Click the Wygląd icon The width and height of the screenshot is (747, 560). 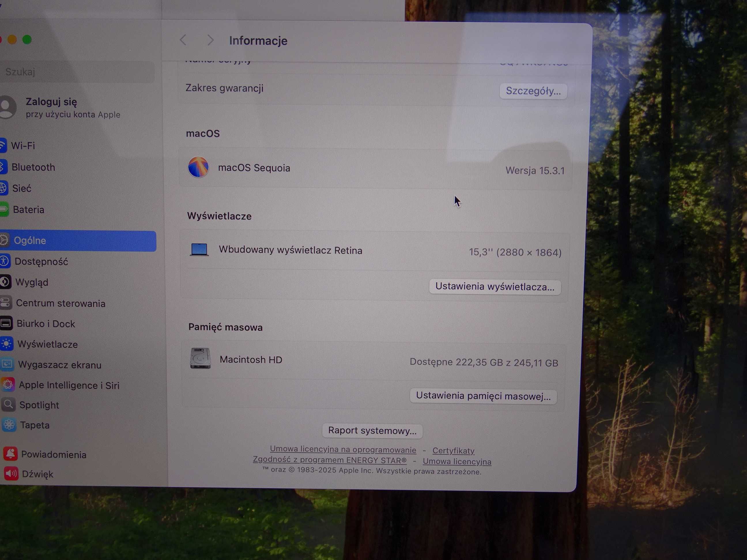[5, 282]
